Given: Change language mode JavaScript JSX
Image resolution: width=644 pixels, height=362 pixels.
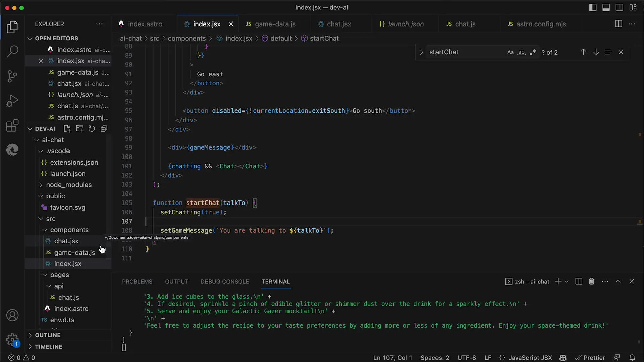Looking at the screenshot, I should click(x=530, y=358).
